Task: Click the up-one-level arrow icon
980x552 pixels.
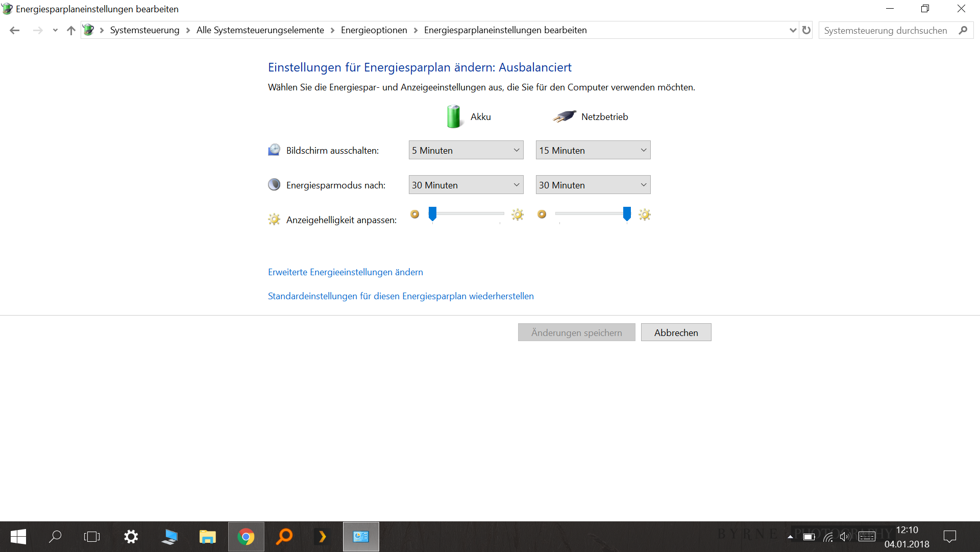Action: 71,30
